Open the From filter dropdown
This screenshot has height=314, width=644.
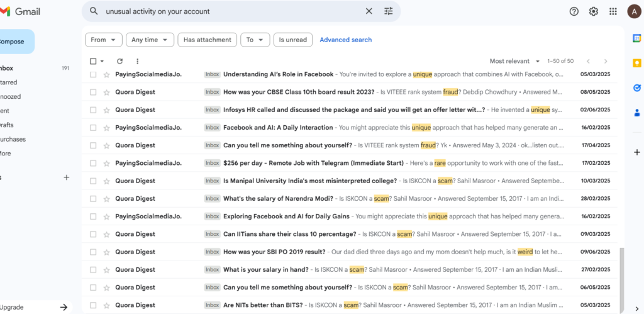(x=104, y=40)
